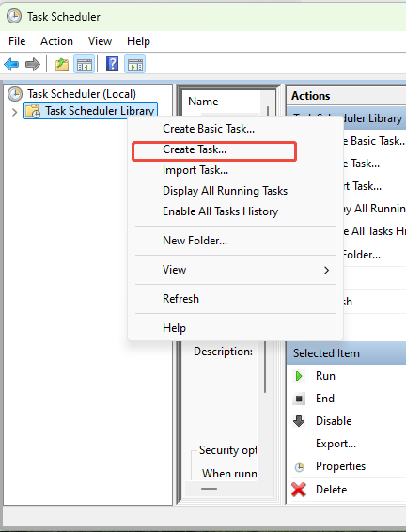Select Enable All Tasks History in context menu
The height and width of the screenshot is (532, 406).
235,211
